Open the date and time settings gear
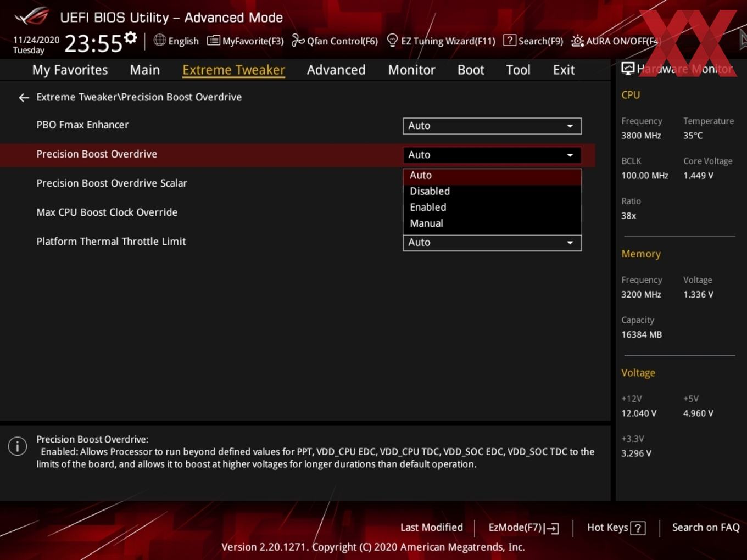 [131, 37]
